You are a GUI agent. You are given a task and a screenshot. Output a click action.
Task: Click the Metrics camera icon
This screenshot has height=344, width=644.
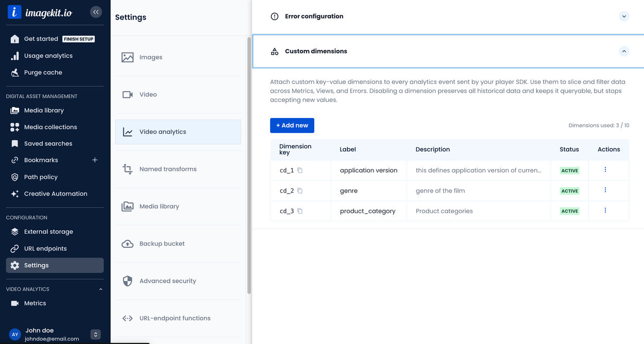15,303
